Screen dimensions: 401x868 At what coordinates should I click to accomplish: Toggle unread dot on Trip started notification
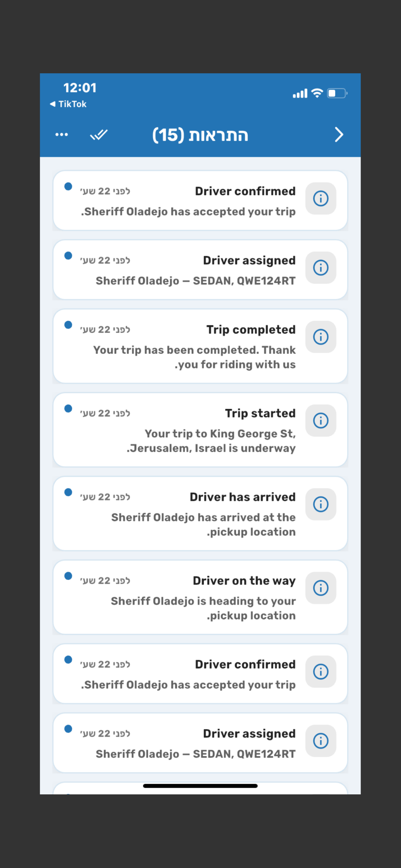(x=68, y=408)
